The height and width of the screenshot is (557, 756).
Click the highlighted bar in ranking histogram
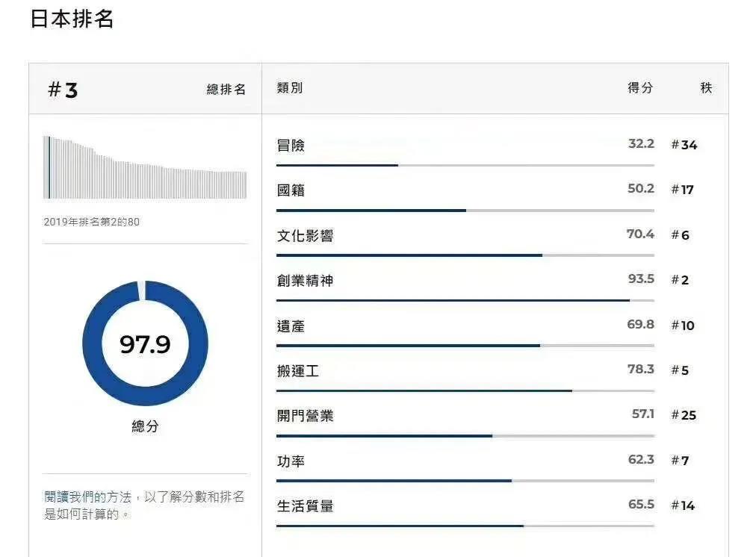pos(49,167)
